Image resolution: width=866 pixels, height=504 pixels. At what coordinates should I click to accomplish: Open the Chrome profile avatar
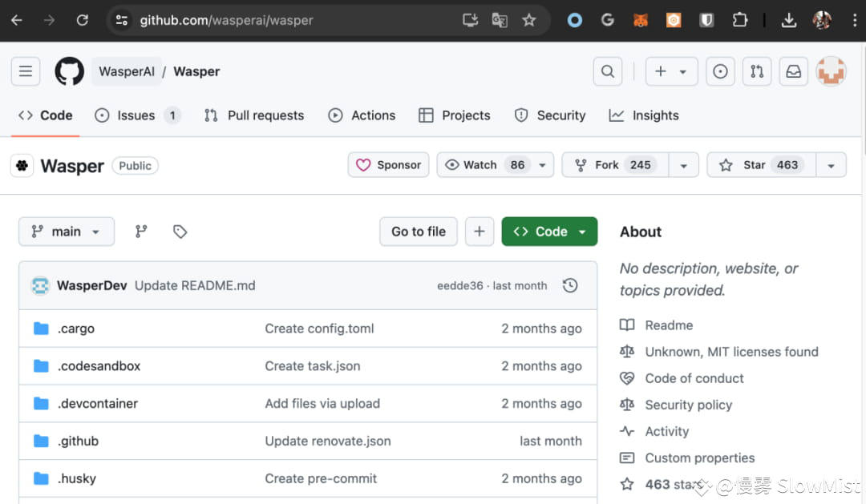(x=822, y=20)
